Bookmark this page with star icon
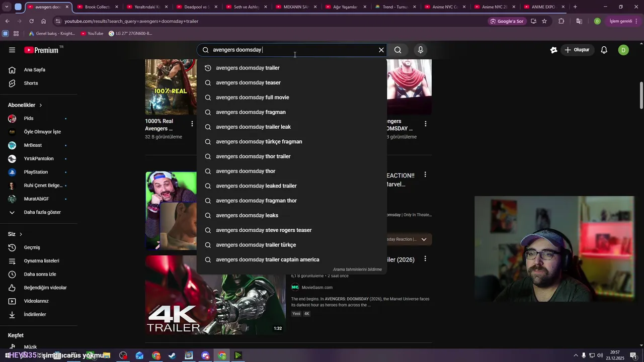This screenshot has width=644, height=362. 544,21
